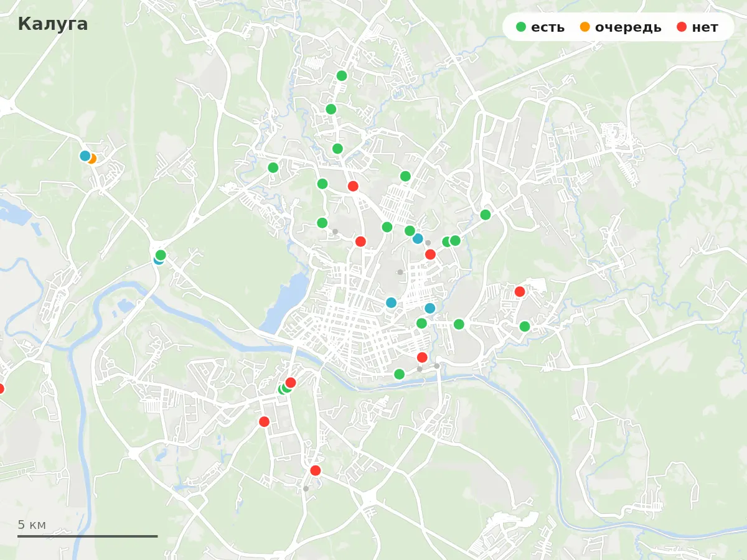Select the easternmost red marker on the map
The image size is (747, 560).
pos(520,292)
